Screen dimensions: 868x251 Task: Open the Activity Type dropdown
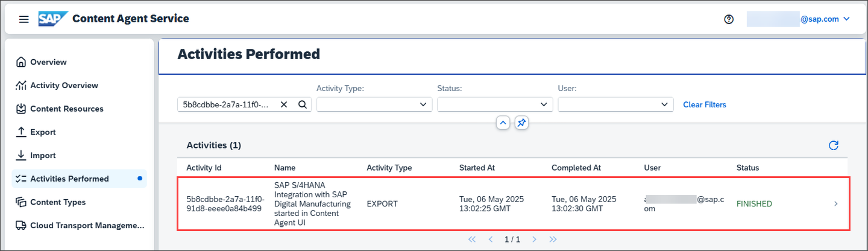tap(374, 104)
